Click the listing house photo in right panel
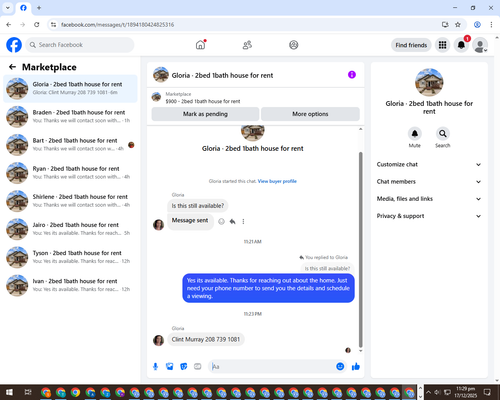The image size is (500, 400). click(x=429, y=82)
